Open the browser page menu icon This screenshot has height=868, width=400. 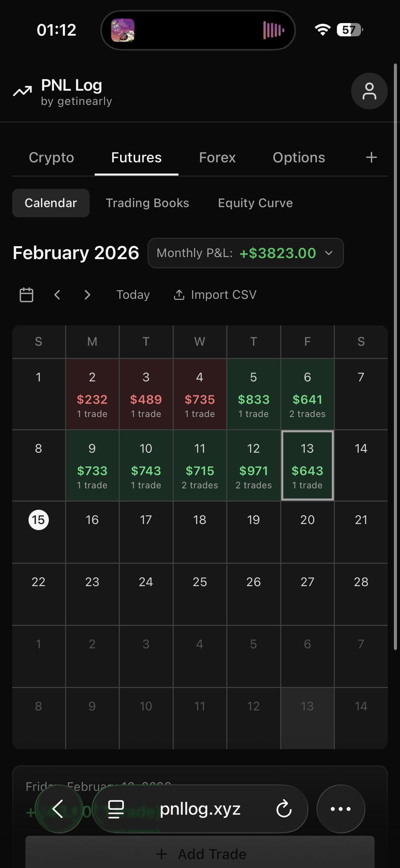[x=116, y=809]
